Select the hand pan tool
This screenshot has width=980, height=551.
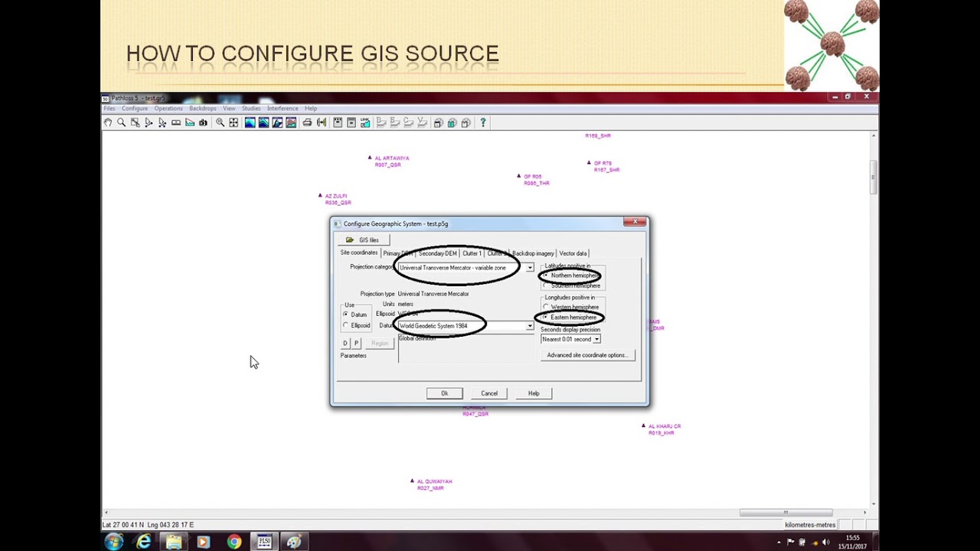pyautogui.click(x=107, y=122)
